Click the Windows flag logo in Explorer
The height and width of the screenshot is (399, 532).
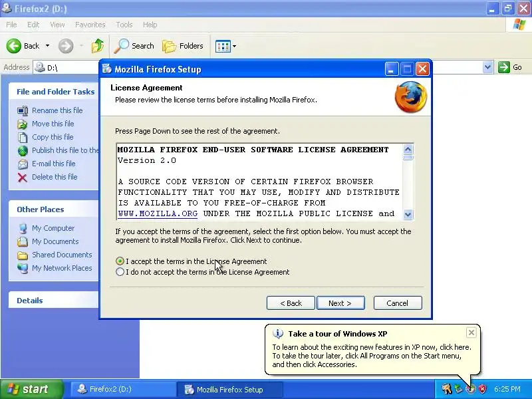519,25
